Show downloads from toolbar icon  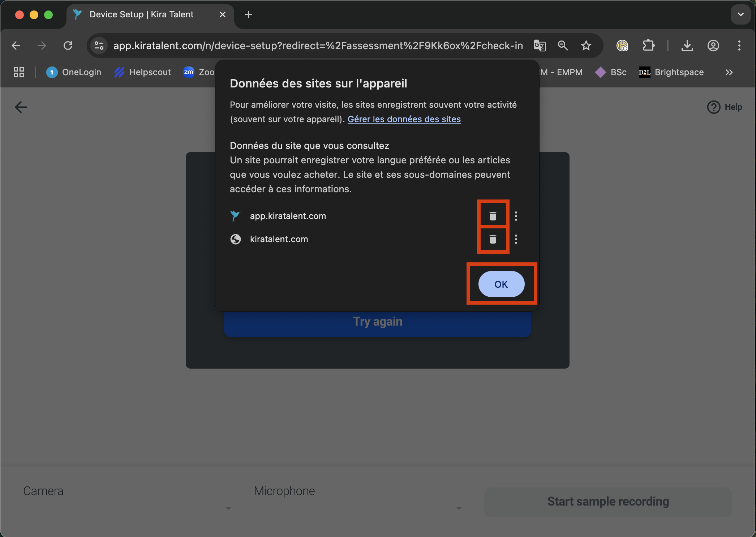[687, 46]
